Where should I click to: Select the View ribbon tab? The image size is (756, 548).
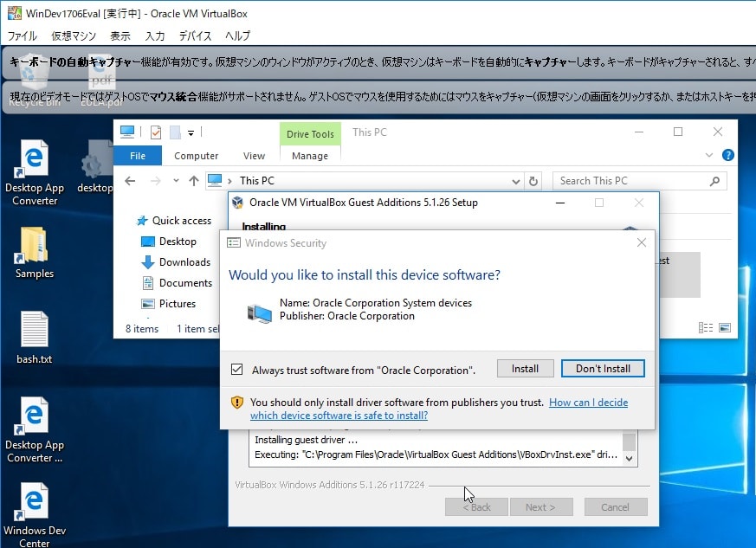[254, 156]
